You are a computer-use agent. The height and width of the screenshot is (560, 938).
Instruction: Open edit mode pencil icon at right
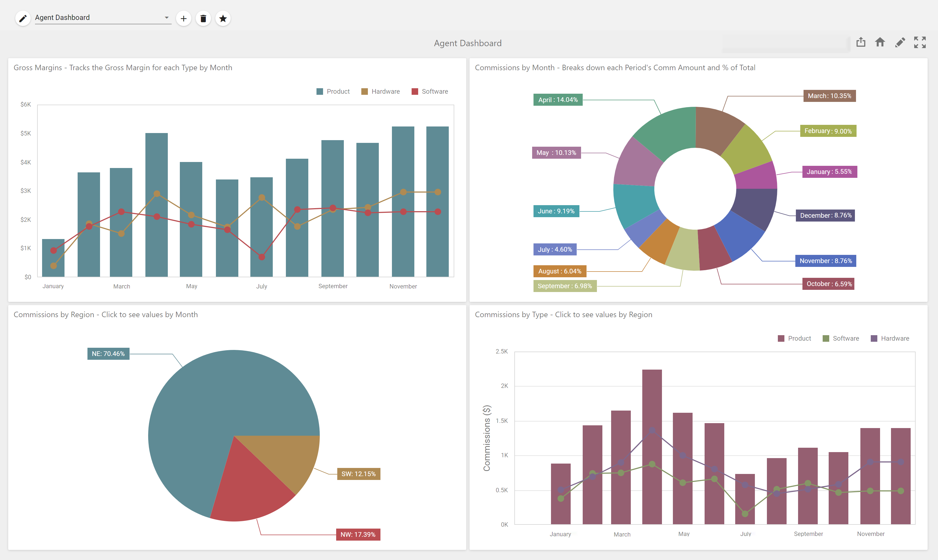pos(900,42)
